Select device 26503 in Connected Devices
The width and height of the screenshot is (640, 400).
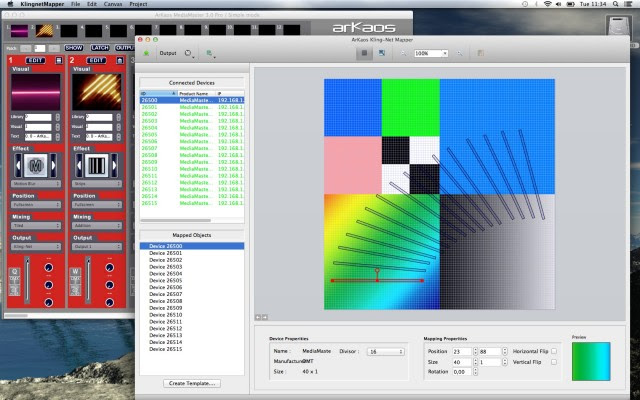click(192, 121)
